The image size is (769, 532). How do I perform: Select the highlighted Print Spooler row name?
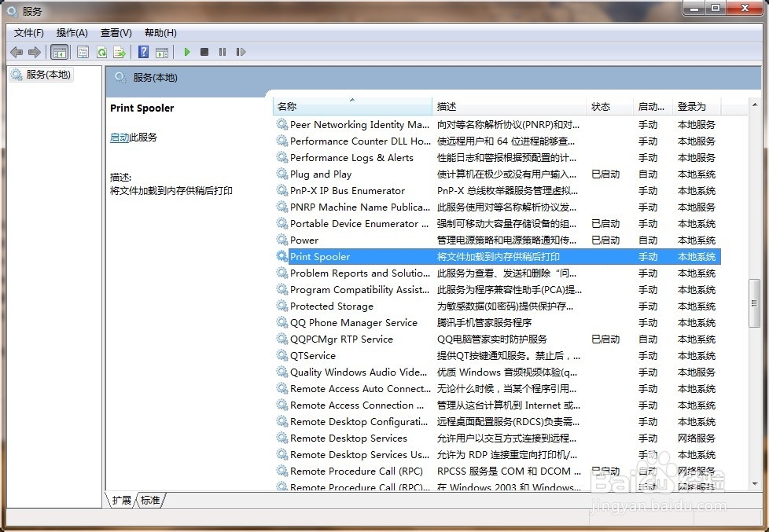coord(320,256)
